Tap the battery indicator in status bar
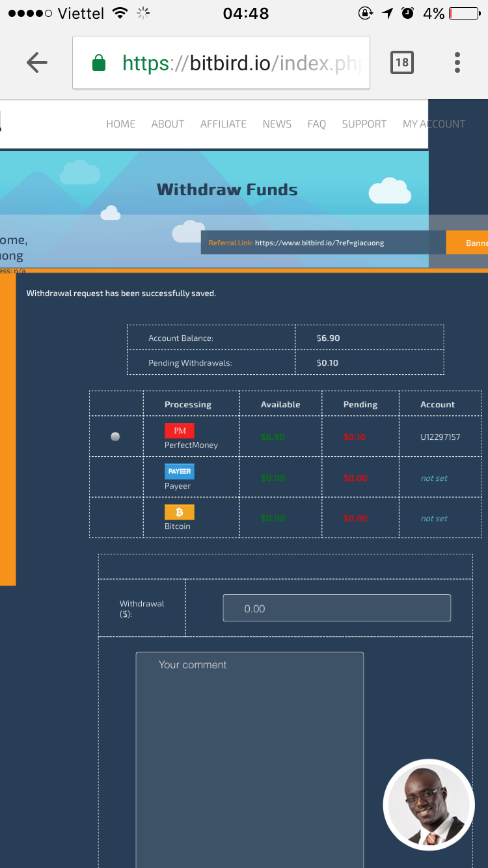488x868 pixels. (465, 13)
